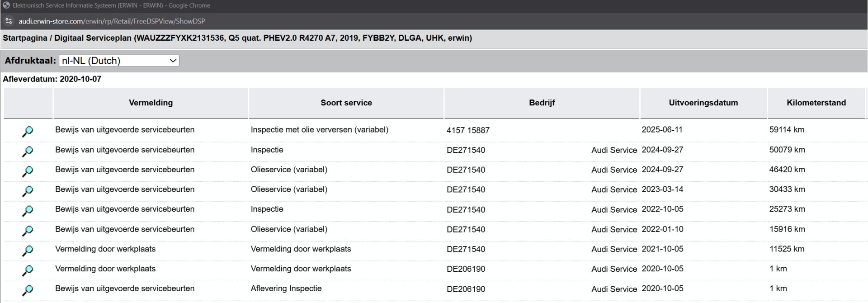Open the Afdruktaal language dropdown
Image resolution: width=868 pixels, height=303 pixels.
119,61
